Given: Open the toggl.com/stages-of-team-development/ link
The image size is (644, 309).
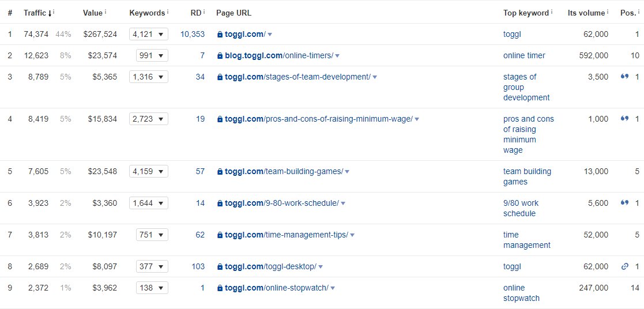Looking at the screenshot, I should (297, 77).
